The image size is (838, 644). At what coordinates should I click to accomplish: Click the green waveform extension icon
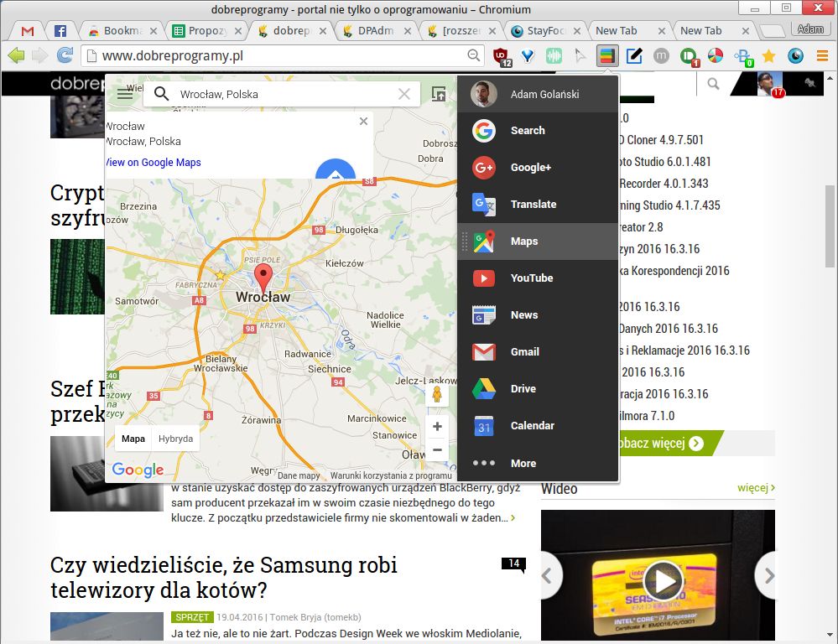coord(554,55)
